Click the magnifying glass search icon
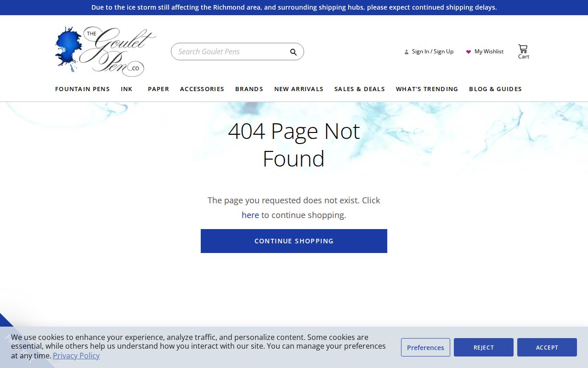The width and height of the screenshot is (588, 368). tap(293, 52)
